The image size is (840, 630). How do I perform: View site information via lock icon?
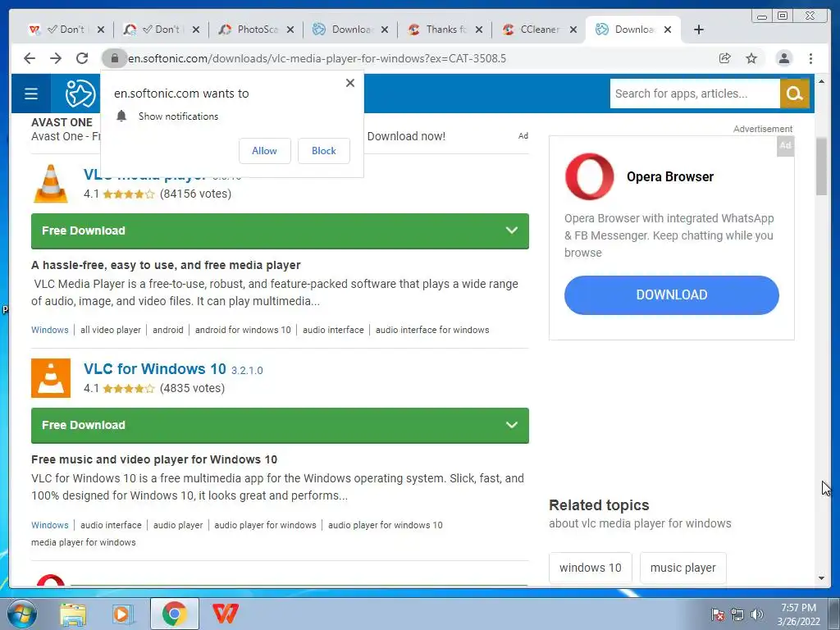click(114, 58)
